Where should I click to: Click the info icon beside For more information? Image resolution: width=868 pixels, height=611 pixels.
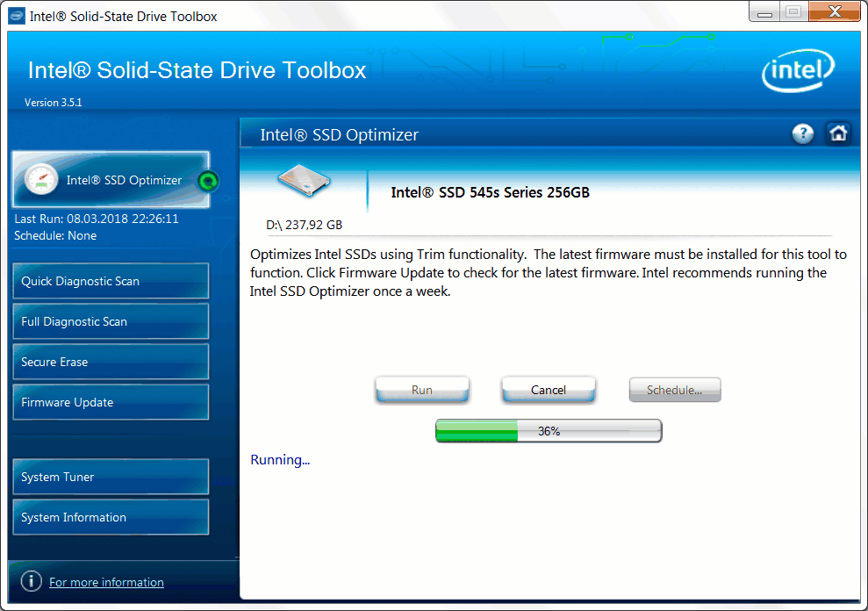pyautogui.click(x=31, y=581)
